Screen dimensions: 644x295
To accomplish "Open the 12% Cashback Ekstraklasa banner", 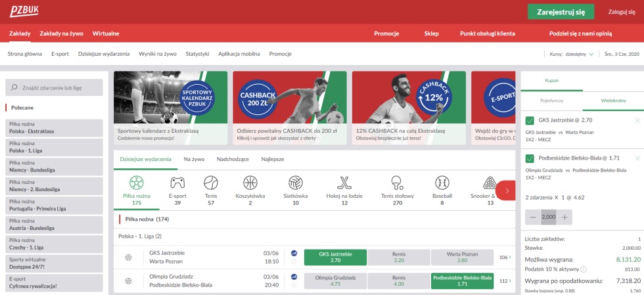I will point(409,108).
